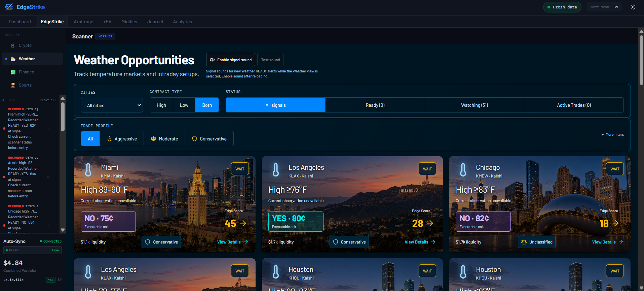Open the Crypto scanner in the sidebar
The width and height of the screenshot is (644, 292).
[x=33, y=45]
